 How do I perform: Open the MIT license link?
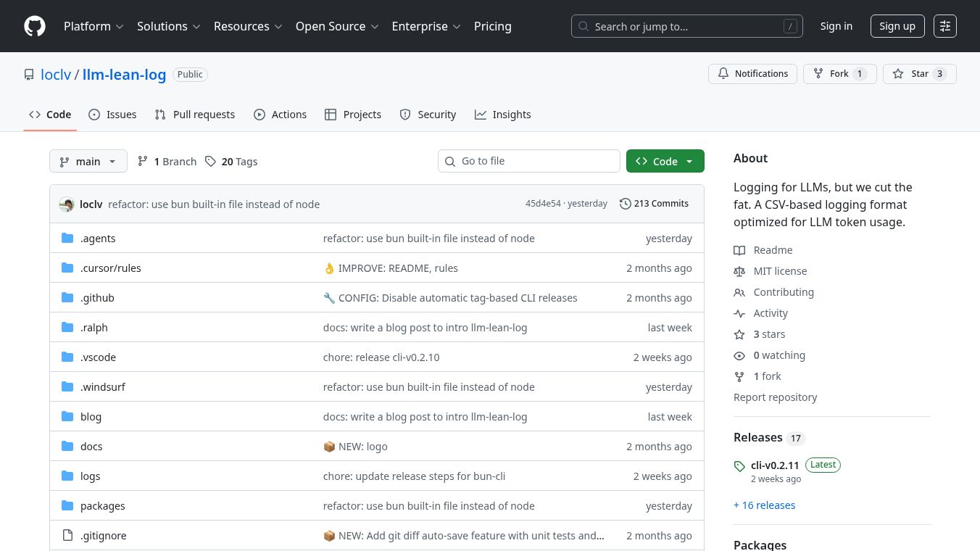click(780, 271)
